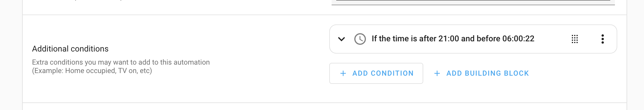Click the 'ADD CONDITION' label text

coord(383,73)
